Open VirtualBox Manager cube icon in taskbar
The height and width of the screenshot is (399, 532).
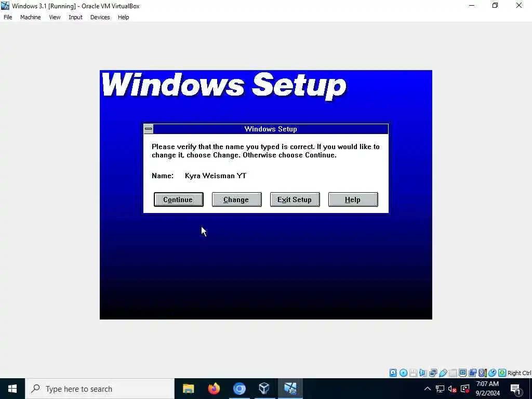tap(264, 389)
